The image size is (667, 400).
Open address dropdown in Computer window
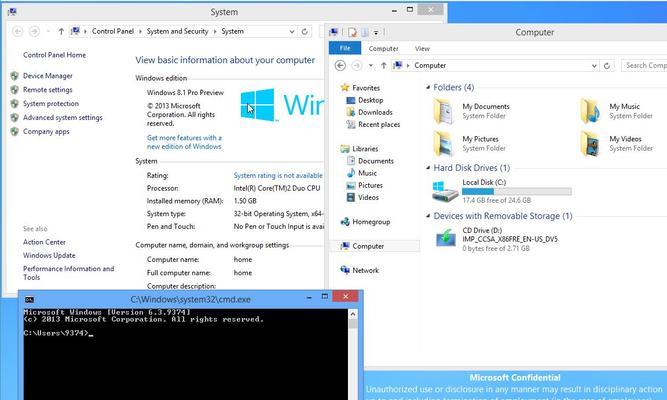[x=594, y=66]
